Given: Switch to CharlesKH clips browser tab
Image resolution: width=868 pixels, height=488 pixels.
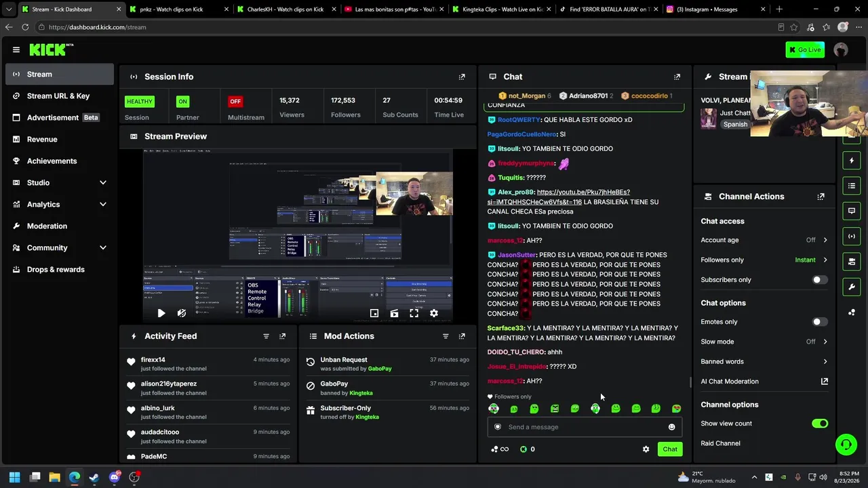Looking at the screenshot, I should (285, 9).
